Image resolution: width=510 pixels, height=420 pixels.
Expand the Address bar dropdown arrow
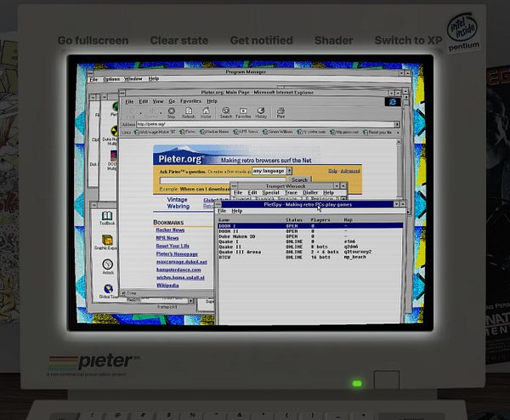coord(397,124)
